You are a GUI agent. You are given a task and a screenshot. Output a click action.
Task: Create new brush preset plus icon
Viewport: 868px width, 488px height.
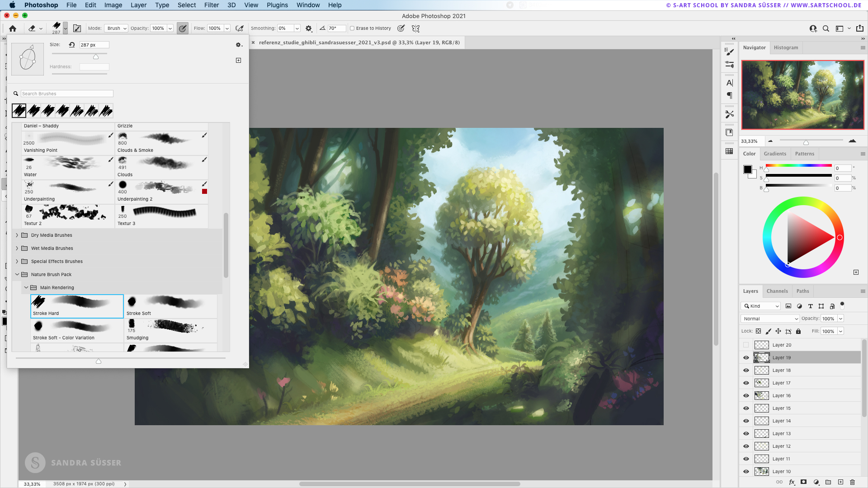(239, 61)
